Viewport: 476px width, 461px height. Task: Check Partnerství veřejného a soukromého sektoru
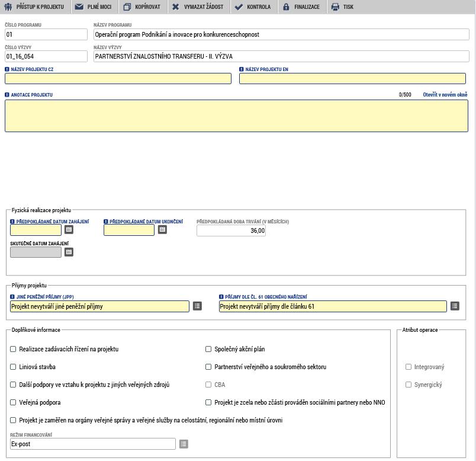tap(208, 367)
